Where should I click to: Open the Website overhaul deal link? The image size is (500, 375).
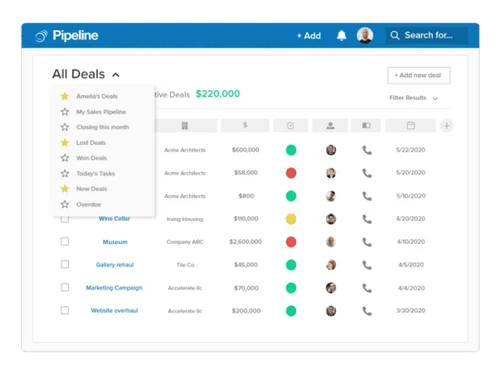pos(114,310)
